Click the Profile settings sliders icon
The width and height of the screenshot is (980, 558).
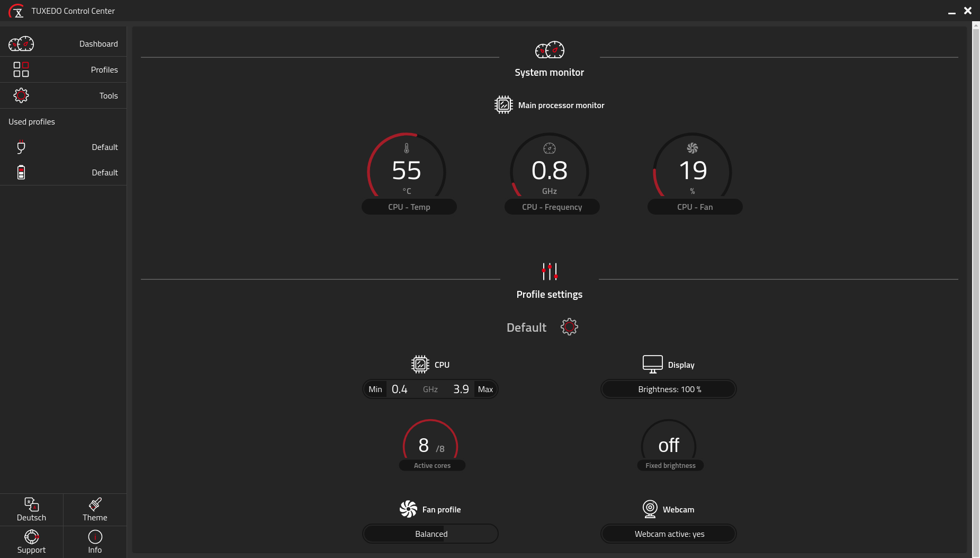pos(550,271)
